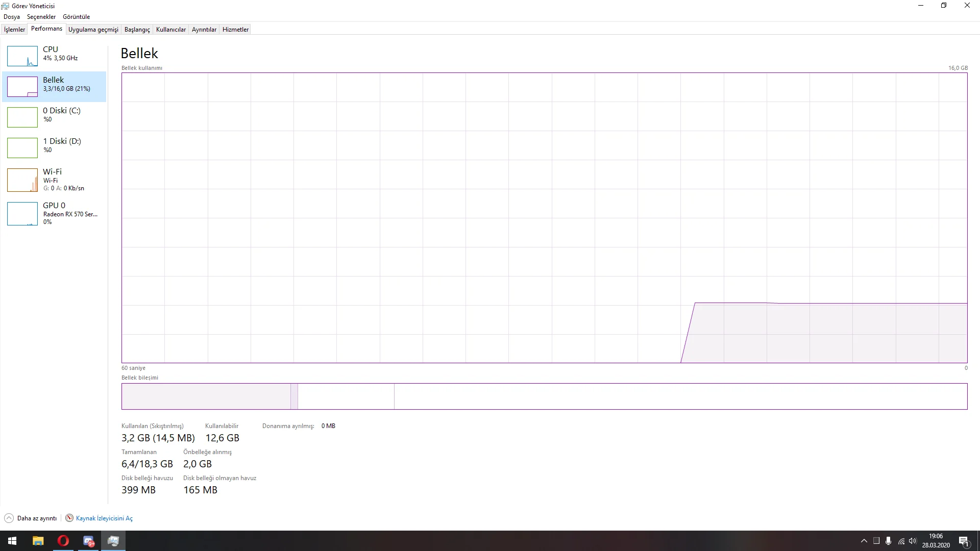The image size is (980, 551).
Task: Open File Explorer from the taskbar
Action: pos(38,541)
